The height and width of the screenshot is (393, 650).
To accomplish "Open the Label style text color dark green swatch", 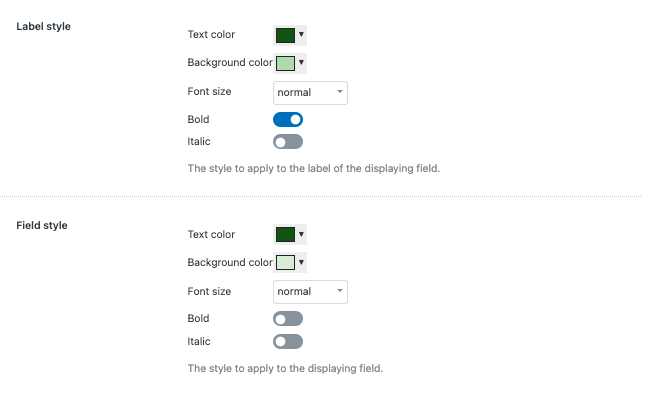I will point(285,35).
